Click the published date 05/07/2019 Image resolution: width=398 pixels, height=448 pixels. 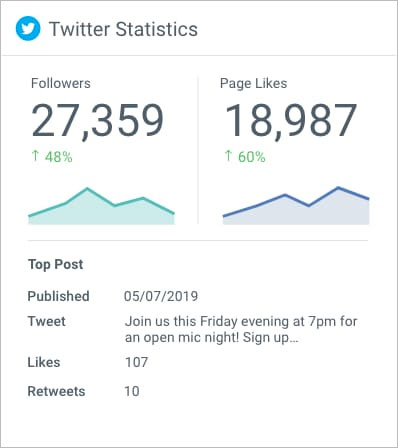tap(161, 296)
